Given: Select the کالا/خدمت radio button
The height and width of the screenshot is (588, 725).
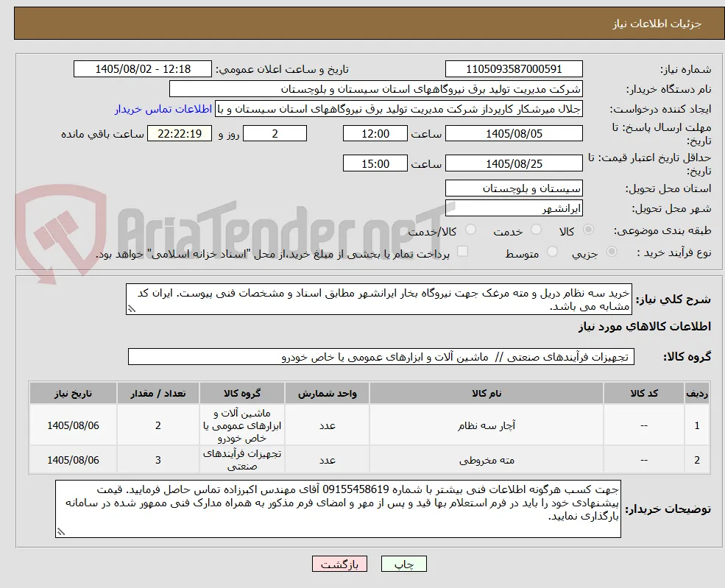Looking at the screenshot, I should (470, 230).
